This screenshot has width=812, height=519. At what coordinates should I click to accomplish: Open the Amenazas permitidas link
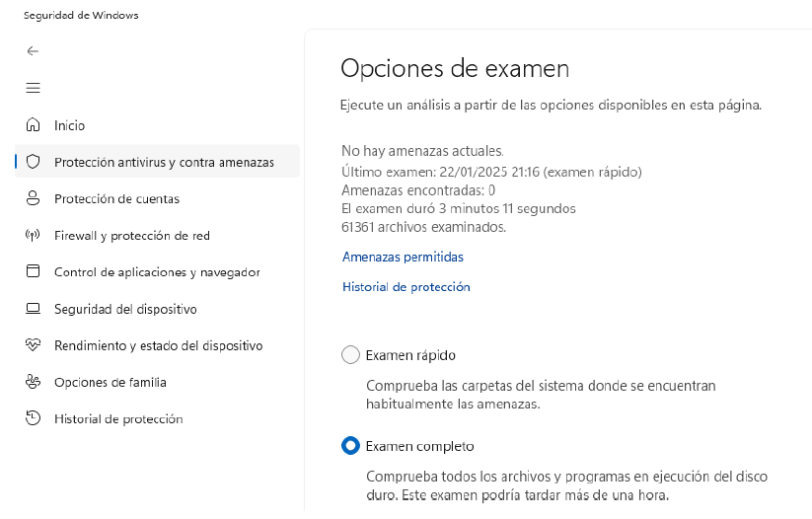(403, 257)
